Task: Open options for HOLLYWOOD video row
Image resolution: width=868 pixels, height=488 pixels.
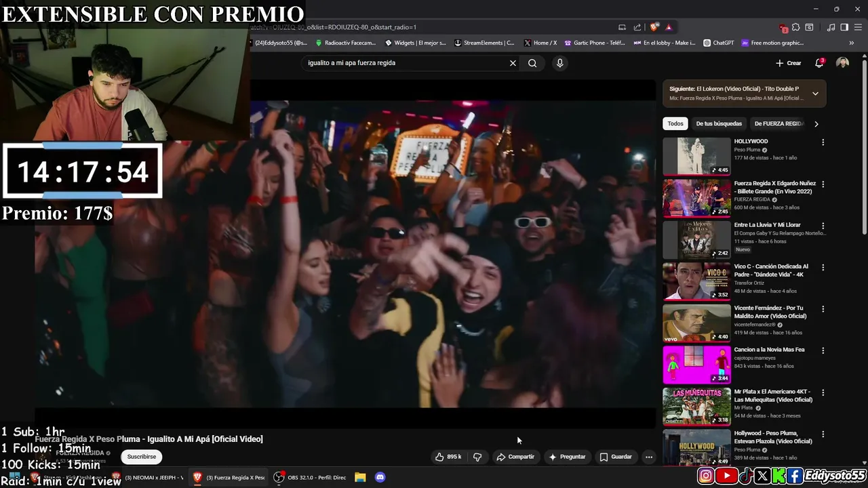Action: click(x=823, y=142)
